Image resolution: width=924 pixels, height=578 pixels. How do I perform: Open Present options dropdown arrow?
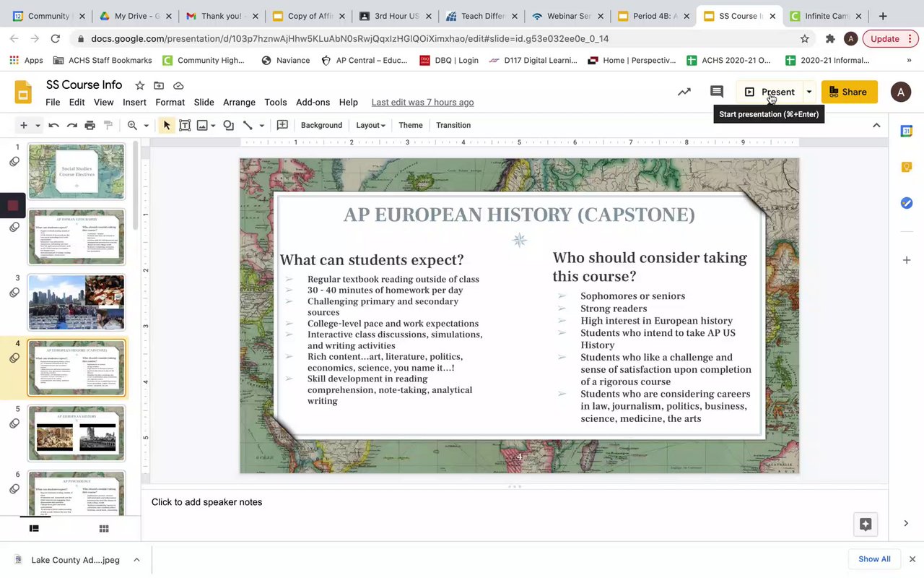pos(809,92)
